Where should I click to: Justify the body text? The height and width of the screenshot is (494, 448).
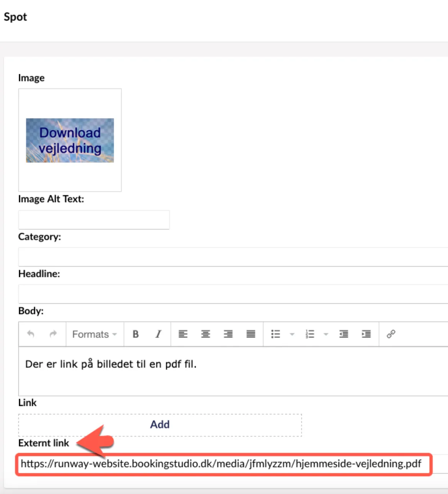click(251, 334)
